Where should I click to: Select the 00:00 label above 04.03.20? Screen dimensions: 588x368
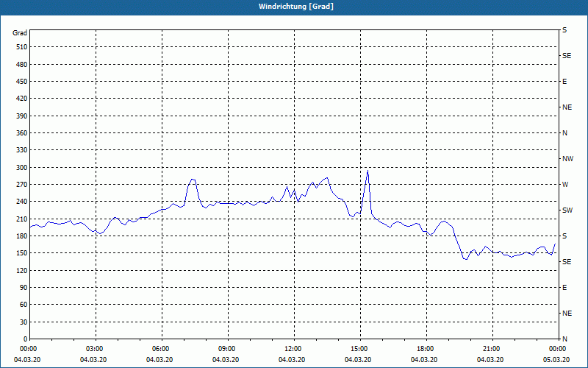(28, 349)
